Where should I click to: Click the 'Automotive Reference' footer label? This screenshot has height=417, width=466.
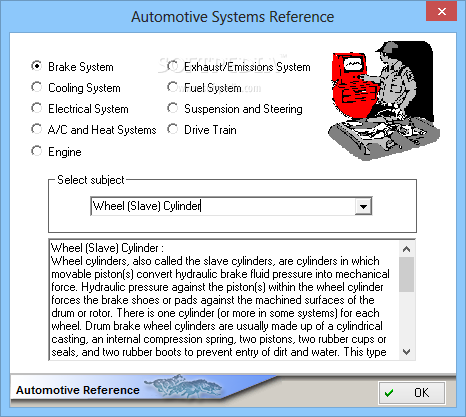coord(78,390)
